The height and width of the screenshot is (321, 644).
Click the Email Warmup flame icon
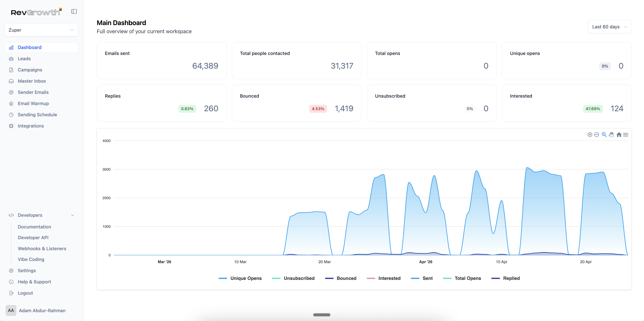11,104
